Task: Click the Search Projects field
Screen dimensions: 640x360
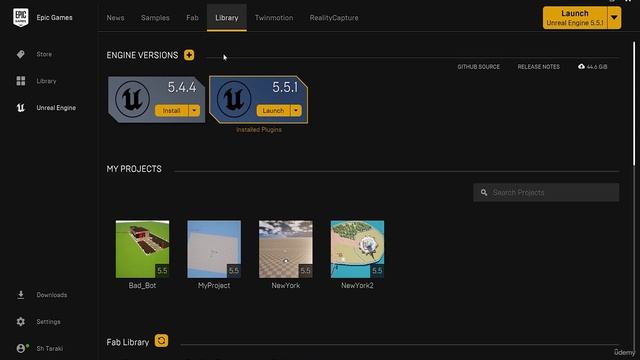Action: pos(546,192)
